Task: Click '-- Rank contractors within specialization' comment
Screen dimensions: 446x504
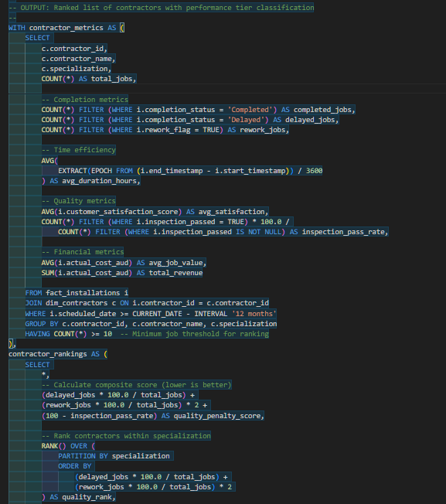Action: tap(126, 436)
